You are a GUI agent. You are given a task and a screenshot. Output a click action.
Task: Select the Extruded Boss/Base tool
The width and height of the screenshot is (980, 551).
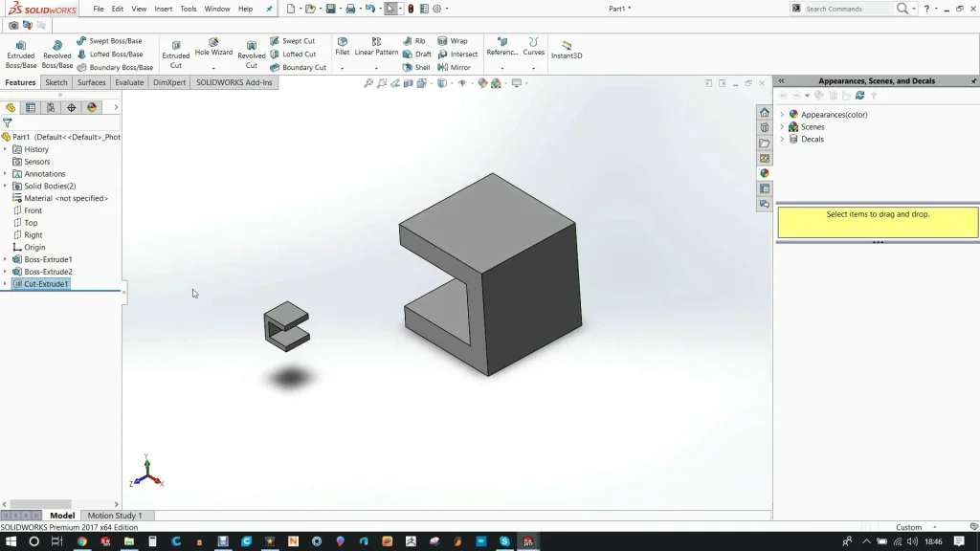point(21,55)
